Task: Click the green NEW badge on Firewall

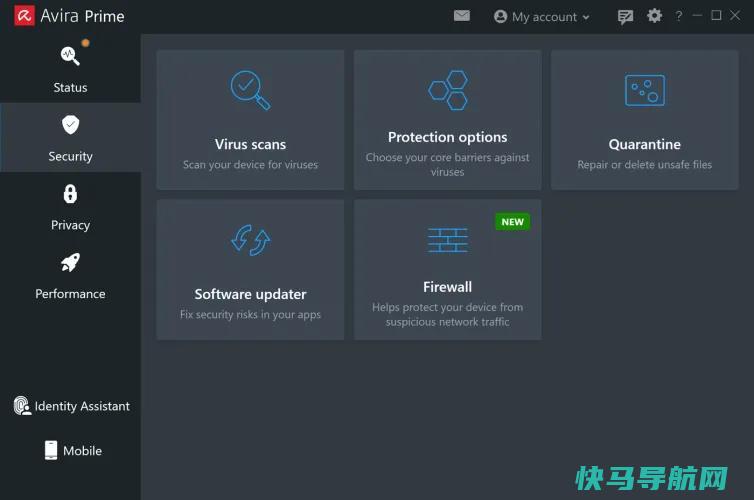Action: click(x=513, y=222)
